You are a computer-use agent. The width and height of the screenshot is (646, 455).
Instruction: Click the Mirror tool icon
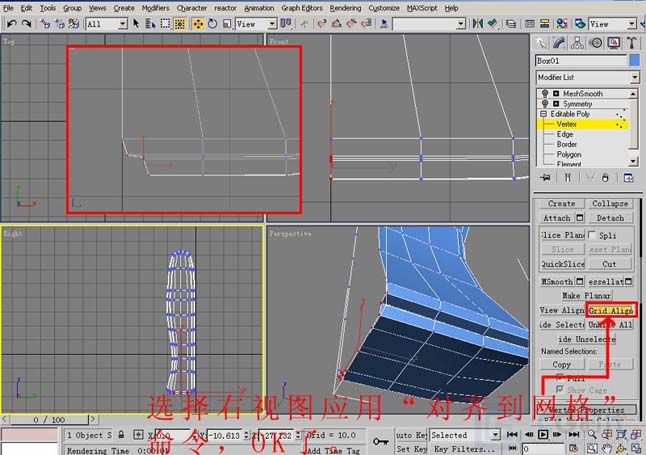(x=478, y=24)
